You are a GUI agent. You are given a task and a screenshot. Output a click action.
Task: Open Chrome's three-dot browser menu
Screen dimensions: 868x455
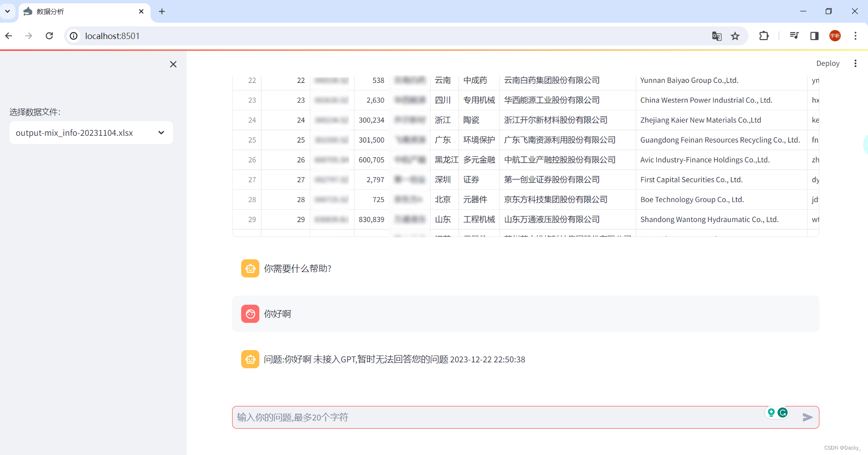856,36
